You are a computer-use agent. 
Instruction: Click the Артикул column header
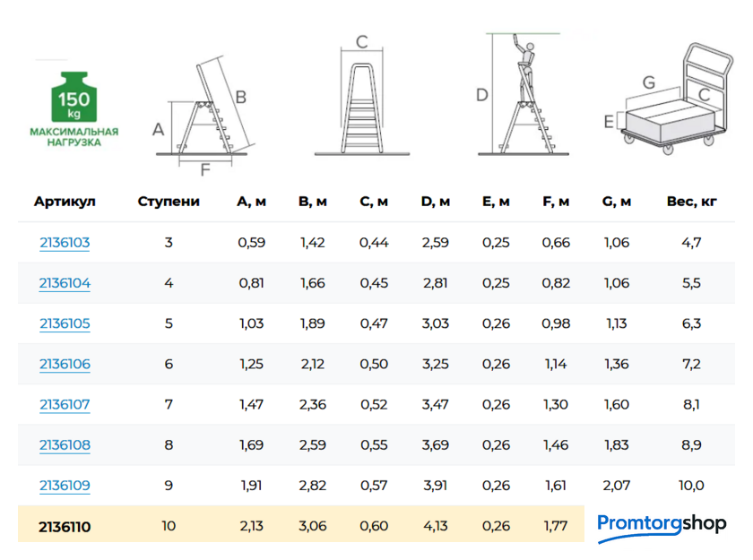pos(65,202)
